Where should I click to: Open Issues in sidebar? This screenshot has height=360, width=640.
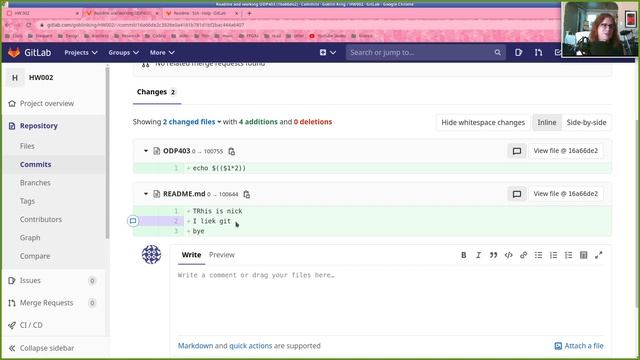point(30,280)
